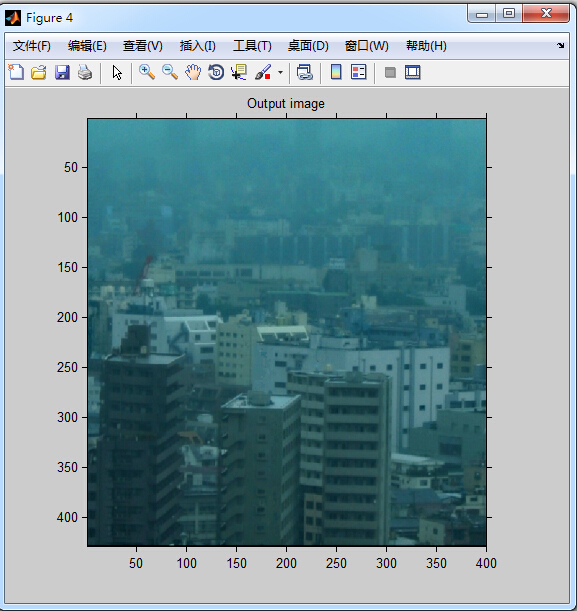
Task: Open file with the folder icon
Action: pos(39,72)
